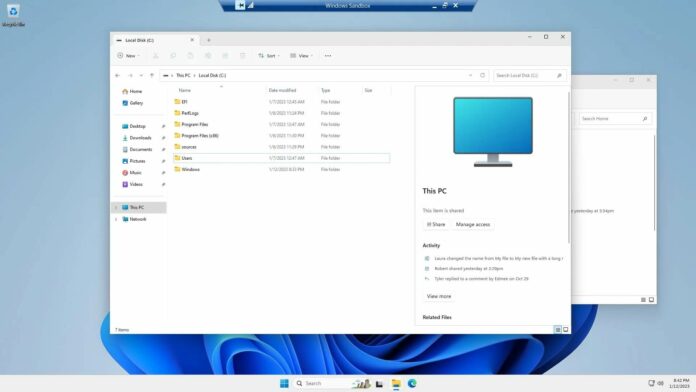Select the sources folder
The width and height of the screenshot is (696, 392).
[x=281, y=147]
